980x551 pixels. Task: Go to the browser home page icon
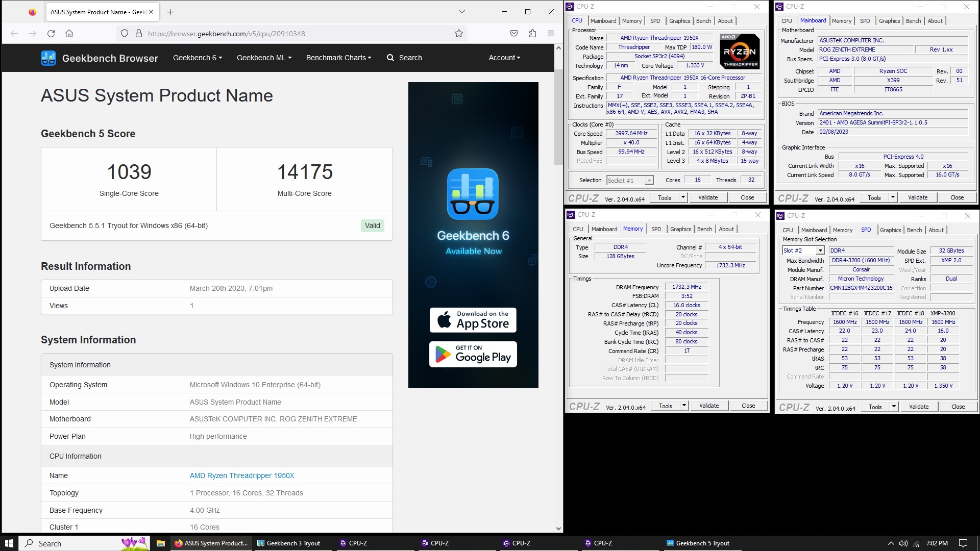[69, 34]
